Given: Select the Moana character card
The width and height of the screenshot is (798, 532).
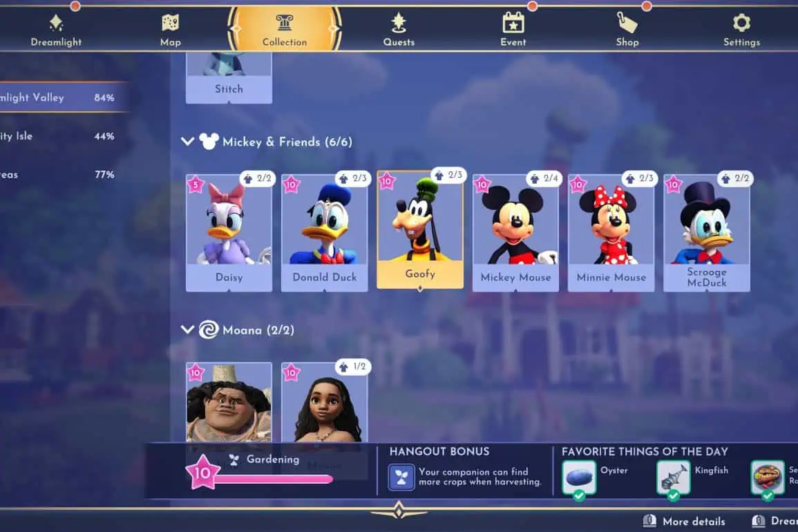Looking at the screenshot, I should pos(324,402).
